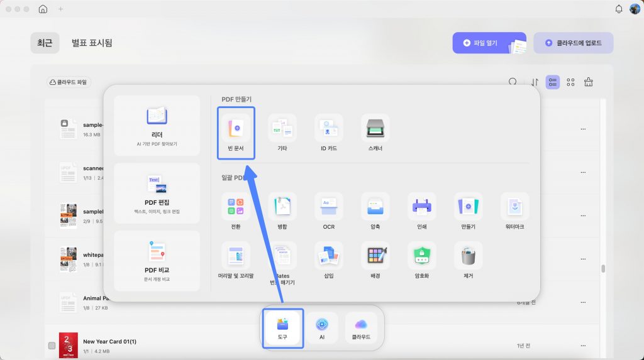Screen dimensions: 644x360
Task: Open the locked 16.3 MB file thumbnail
Action: 68,129
